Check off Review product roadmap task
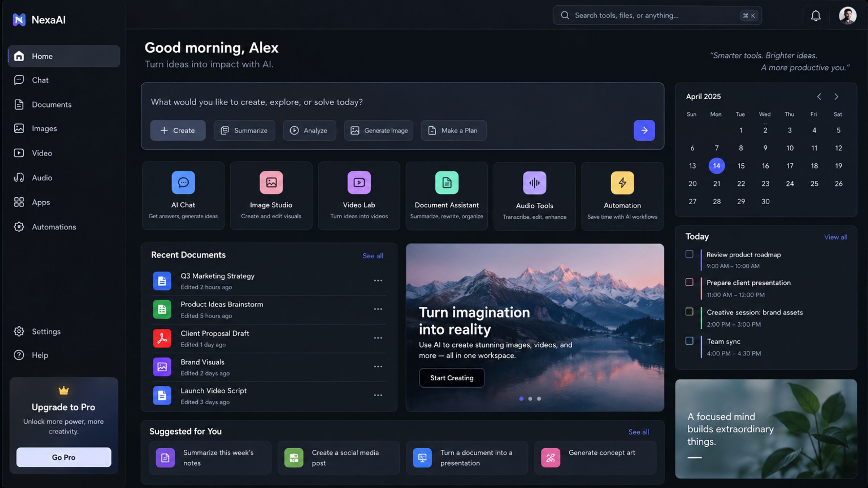Viewport: 868px width, 488px height. coord(689,254)
